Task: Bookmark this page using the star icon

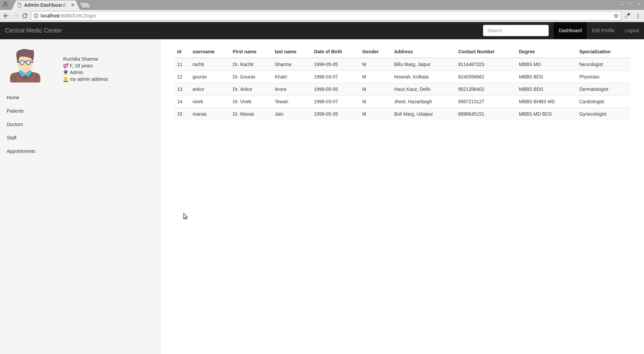Action: pos(616,16)
